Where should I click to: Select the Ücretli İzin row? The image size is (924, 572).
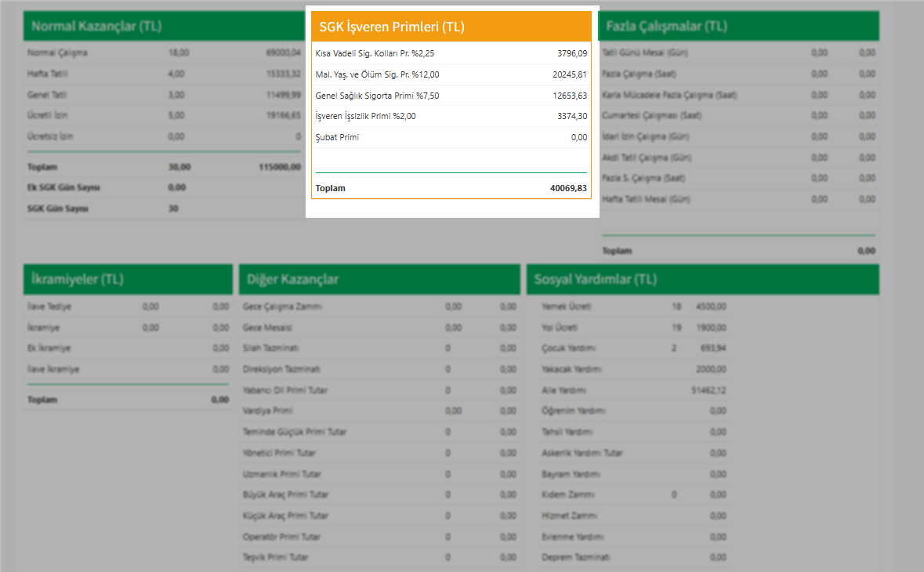tap(163, 115)
